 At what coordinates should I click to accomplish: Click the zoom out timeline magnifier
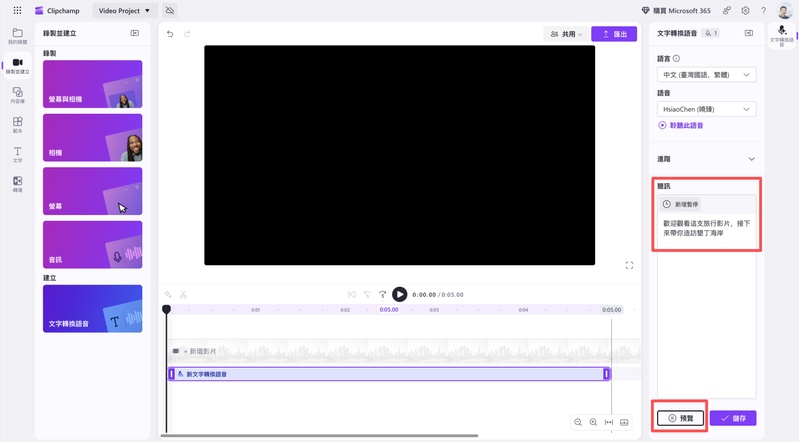click(578, 422)
